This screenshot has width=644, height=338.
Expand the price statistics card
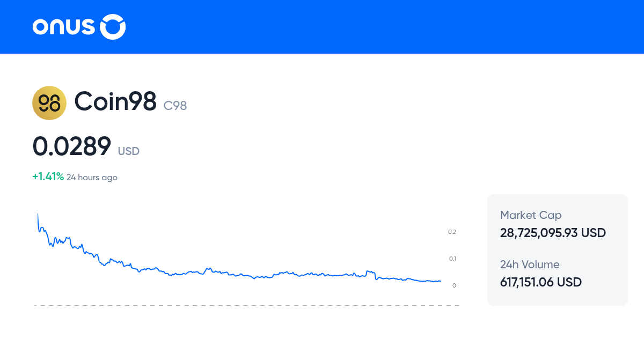coord(557,249)
